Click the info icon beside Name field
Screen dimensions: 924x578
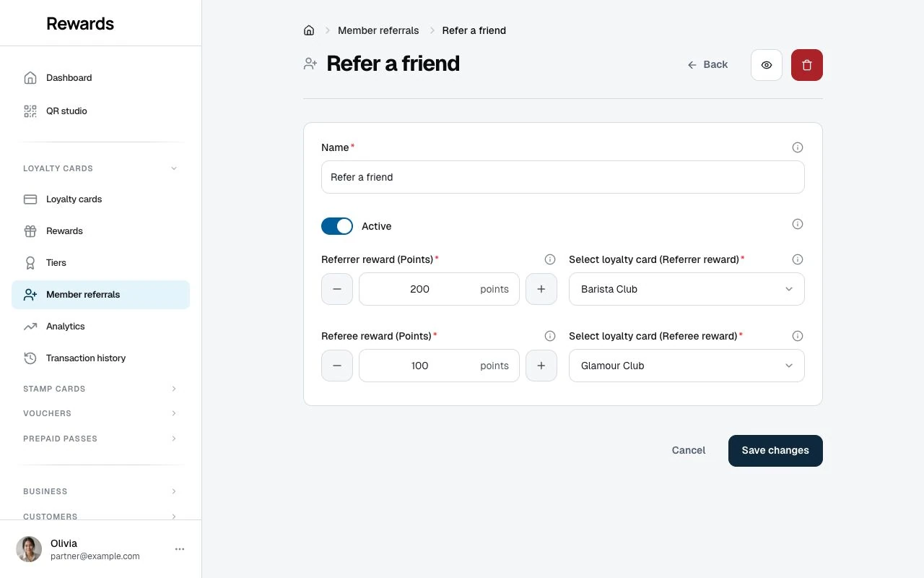coord(798,147)
